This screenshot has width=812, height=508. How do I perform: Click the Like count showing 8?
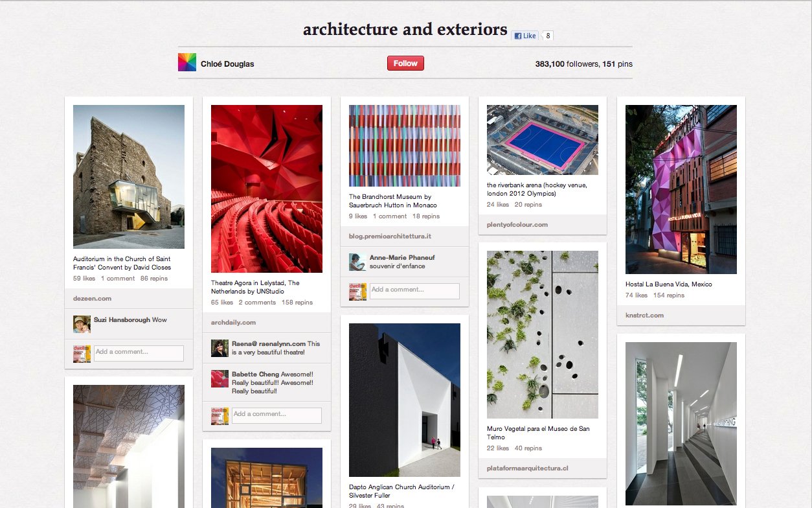547,36
